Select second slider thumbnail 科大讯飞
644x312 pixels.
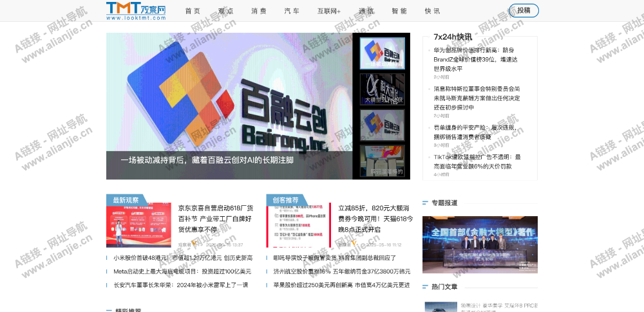point(383,89)
